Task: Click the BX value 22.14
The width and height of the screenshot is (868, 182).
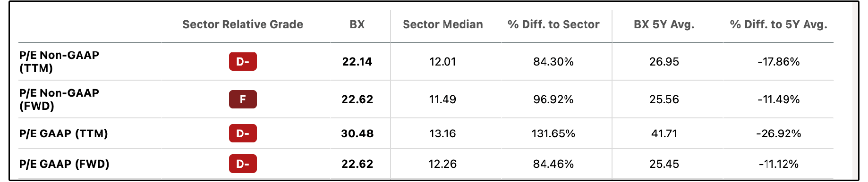Action: click(357, 61)
